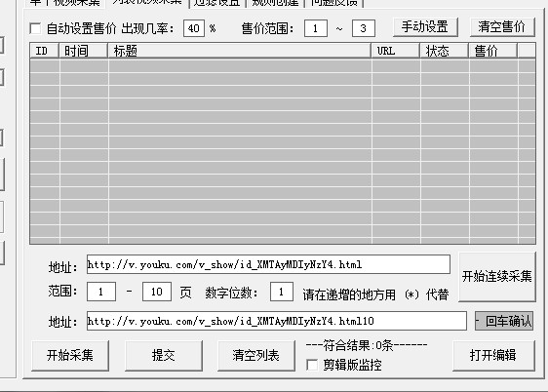The height and width of the screenshot is (392, 548).
Task: Focus the first 地址 URL field
Action: 268,264
